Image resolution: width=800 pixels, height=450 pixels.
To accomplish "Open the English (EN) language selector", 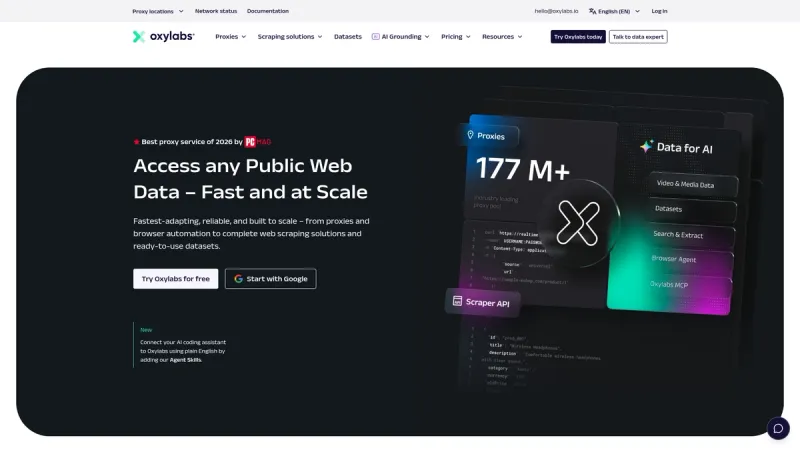I will pos(614,11).
